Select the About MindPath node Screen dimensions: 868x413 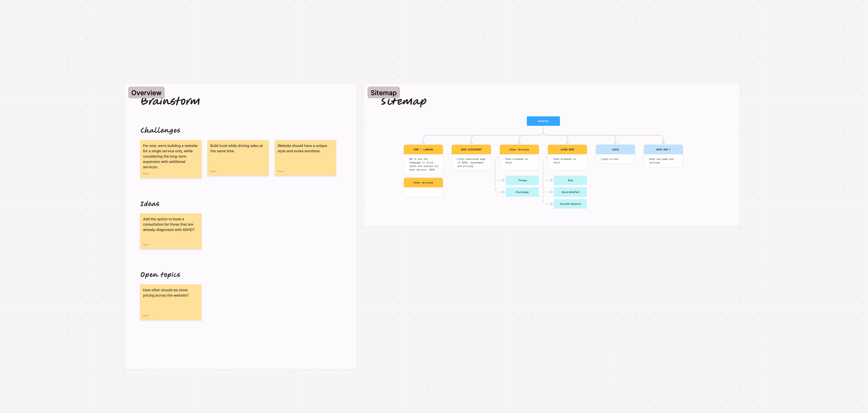(570, 192)
